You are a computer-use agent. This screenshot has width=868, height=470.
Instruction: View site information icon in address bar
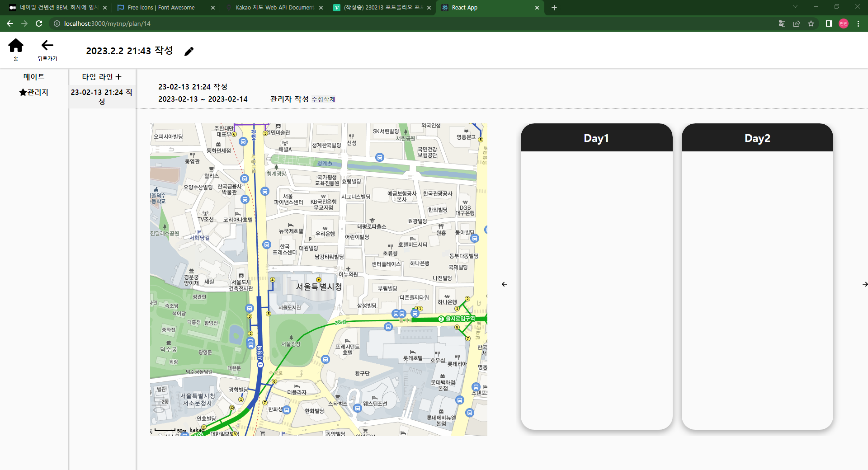pos(57,23)
